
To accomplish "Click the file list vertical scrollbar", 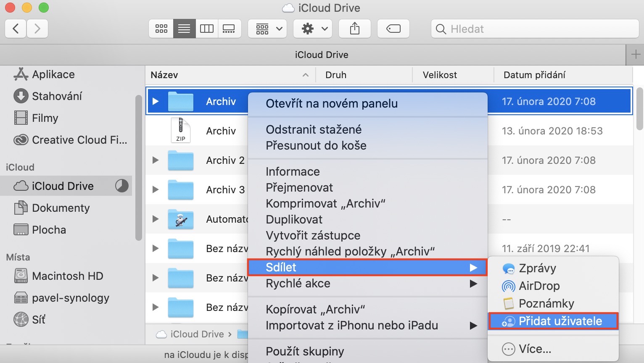I will pyautogui.click(x=640, y=109).
